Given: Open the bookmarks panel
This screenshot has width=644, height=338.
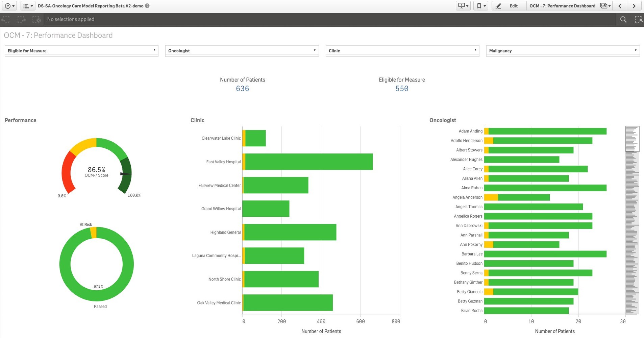Looking at the screenshot, I should pos(481,6).
